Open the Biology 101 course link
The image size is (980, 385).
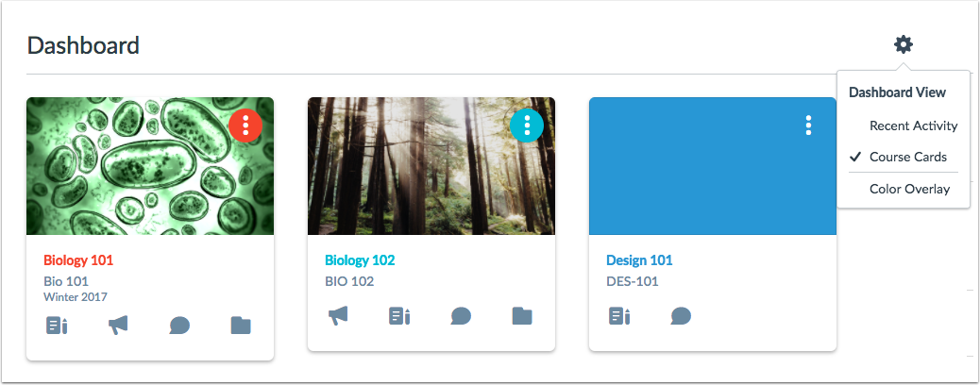point(78,260)
